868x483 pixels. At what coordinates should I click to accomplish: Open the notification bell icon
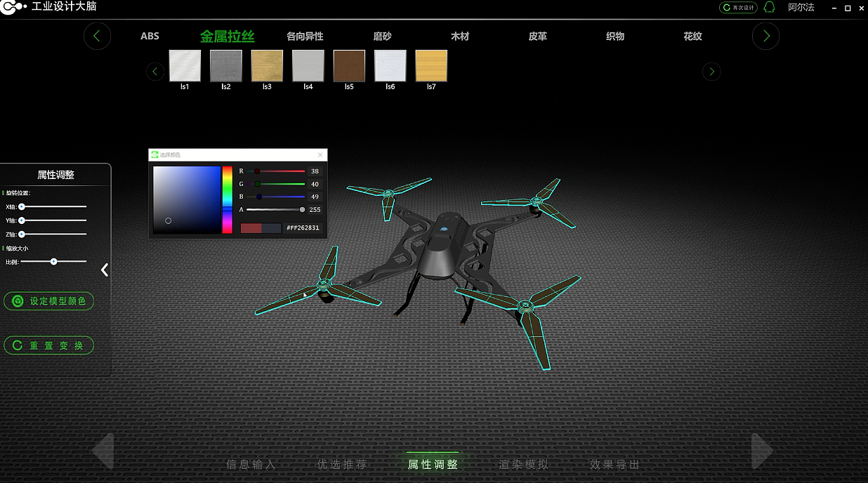tap(769, 8)
